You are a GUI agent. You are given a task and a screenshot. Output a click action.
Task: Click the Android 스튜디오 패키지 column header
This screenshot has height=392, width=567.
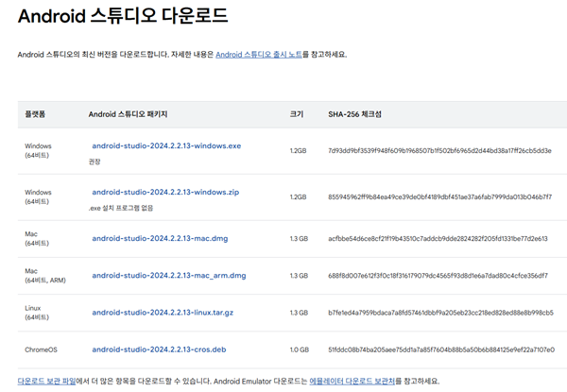click(128, 114)
